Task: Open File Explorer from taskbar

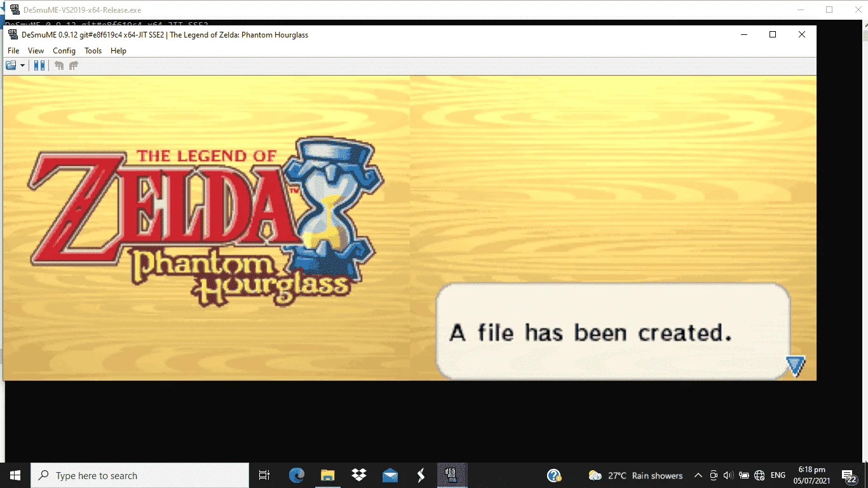Action: (x=327, y=475)
